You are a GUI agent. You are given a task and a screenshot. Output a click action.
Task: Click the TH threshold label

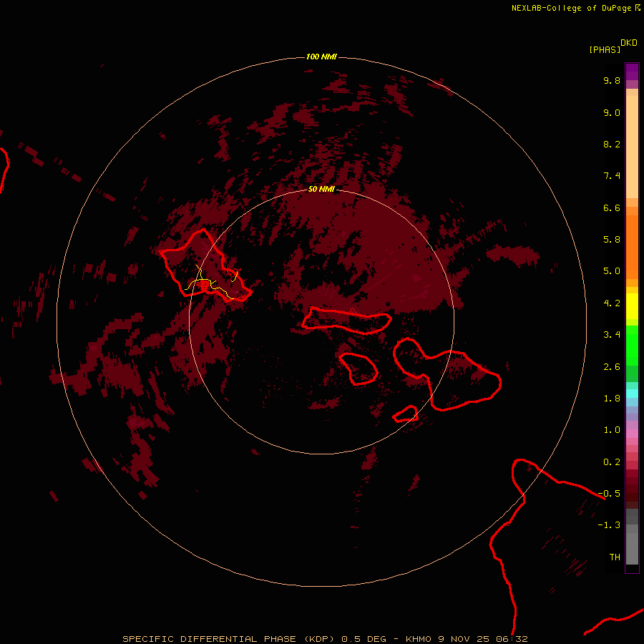[615, 557]
